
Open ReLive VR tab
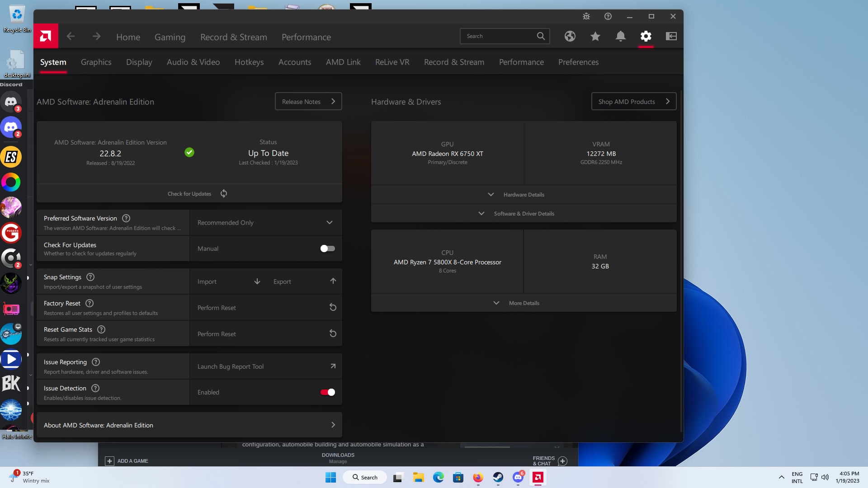pos(392,62)
